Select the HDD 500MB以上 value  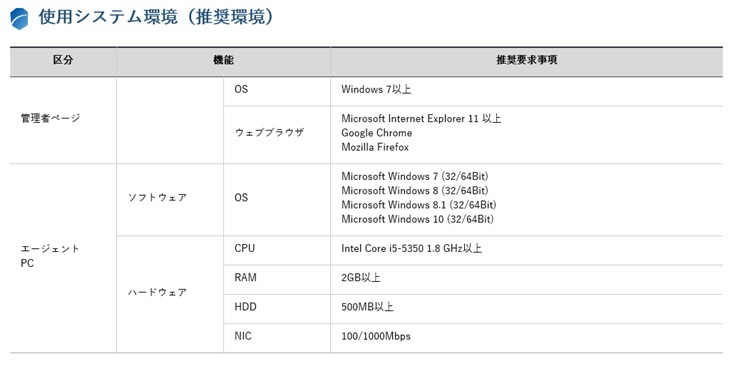point(367,307)
